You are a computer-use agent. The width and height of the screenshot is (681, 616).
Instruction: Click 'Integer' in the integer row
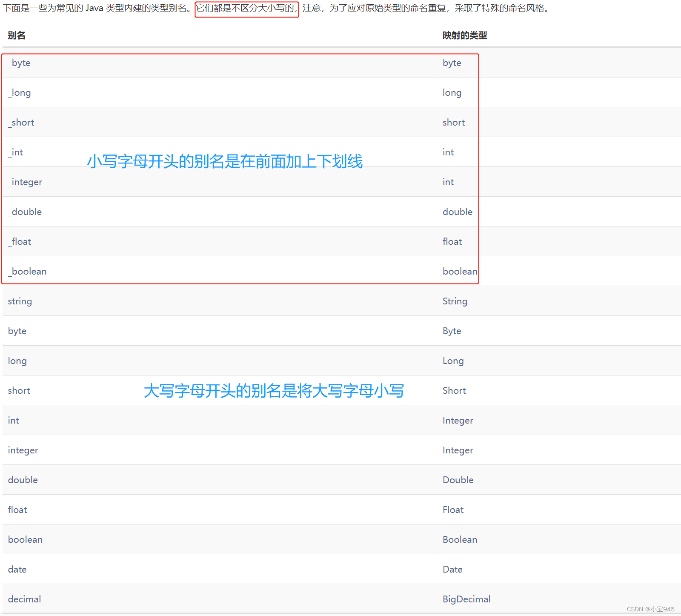click(458, 450)
